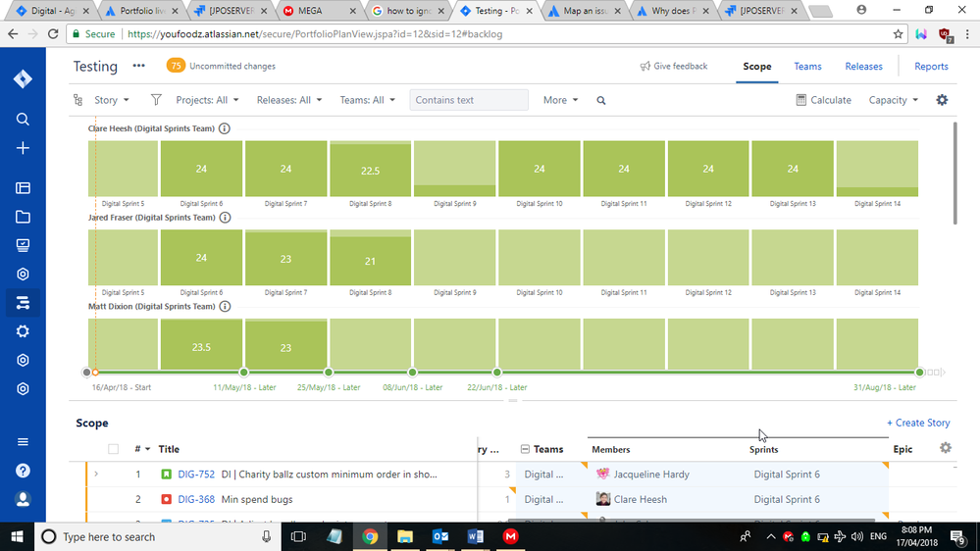Open the Jira sidebar search icon
Image resolution: width=980 pixels, height=551 pixels.
point(23,119)
